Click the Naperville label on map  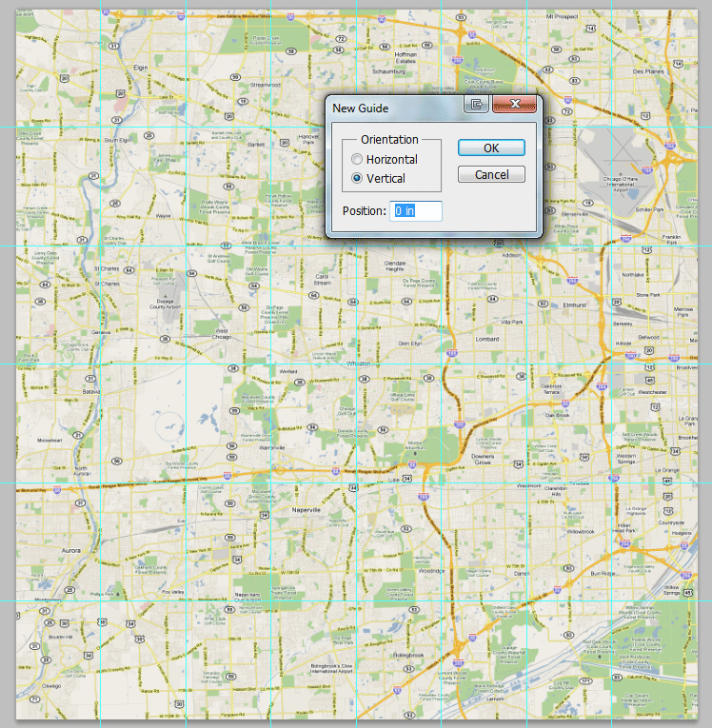pos(307,510)
